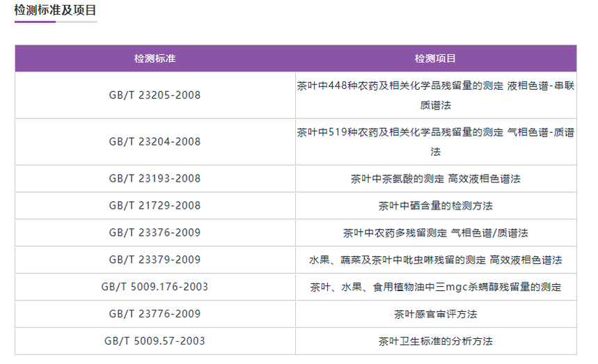
Task: Select the 检测标准 column header
Action: point(155,58)
